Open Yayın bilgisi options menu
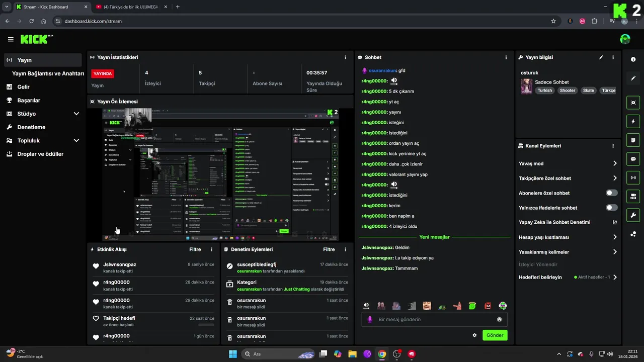The image size is (644, 362). coord(613,57)
